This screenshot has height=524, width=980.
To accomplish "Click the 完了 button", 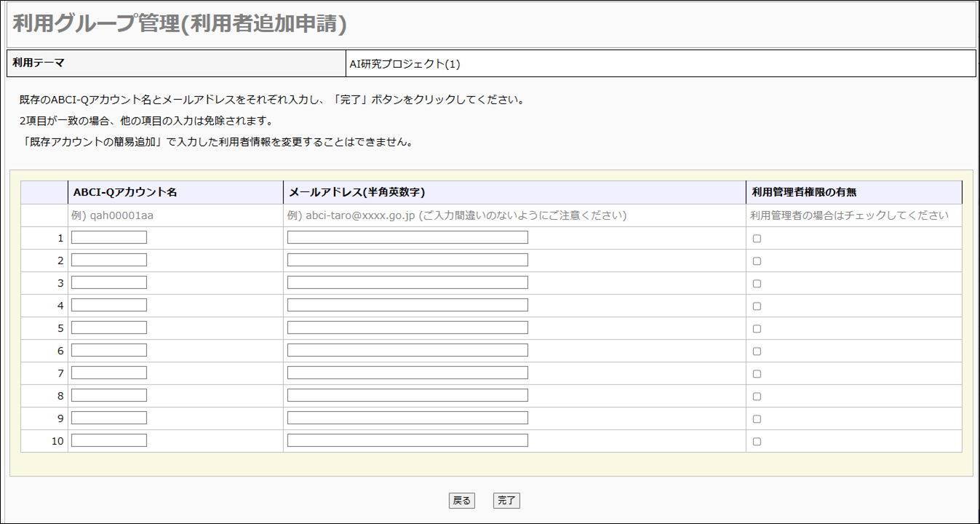I will 506,501.
